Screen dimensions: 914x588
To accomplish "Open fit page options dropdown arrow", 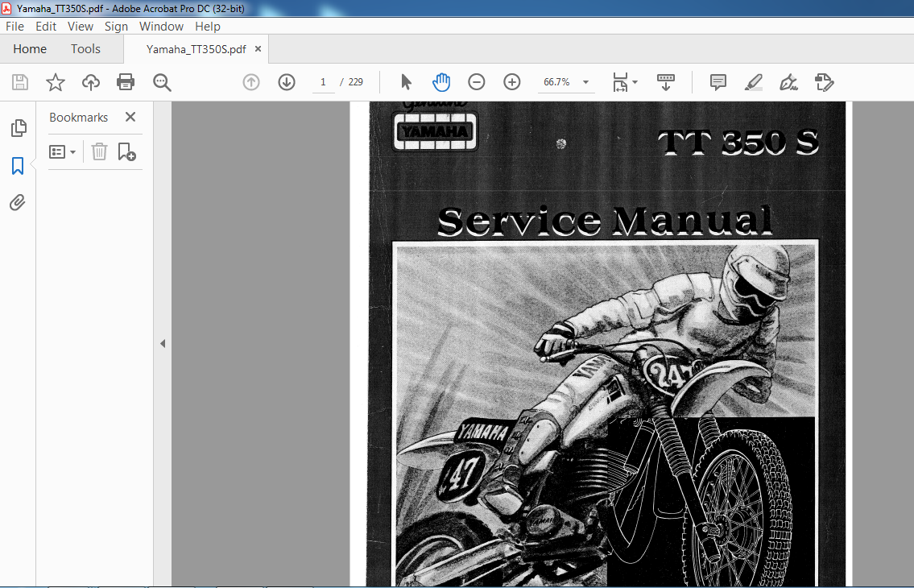I will (635, 82).
